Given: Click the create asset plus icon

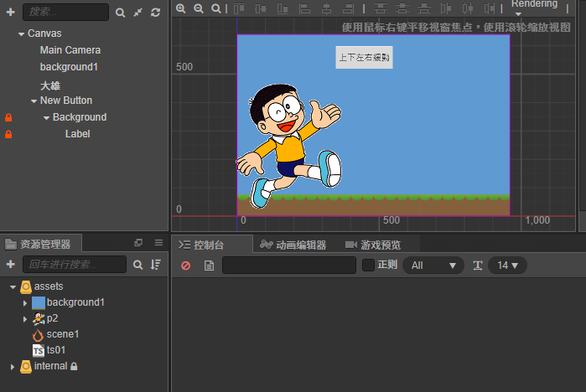Looking at the screenshot, I should [10, 265].
